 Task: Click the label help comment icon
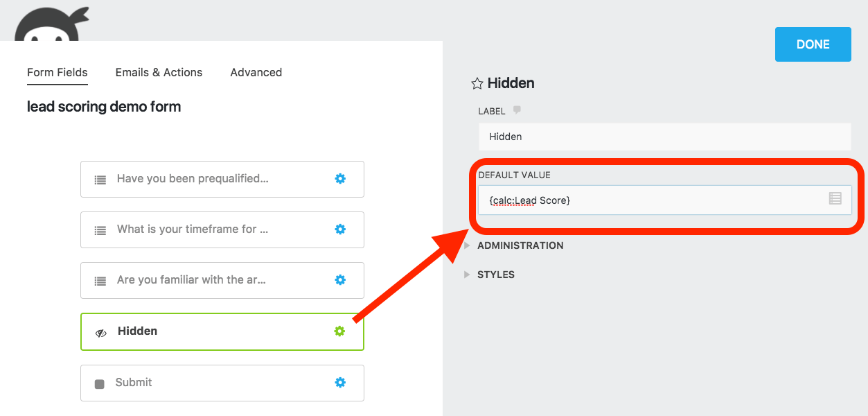[x=517, y=110]
